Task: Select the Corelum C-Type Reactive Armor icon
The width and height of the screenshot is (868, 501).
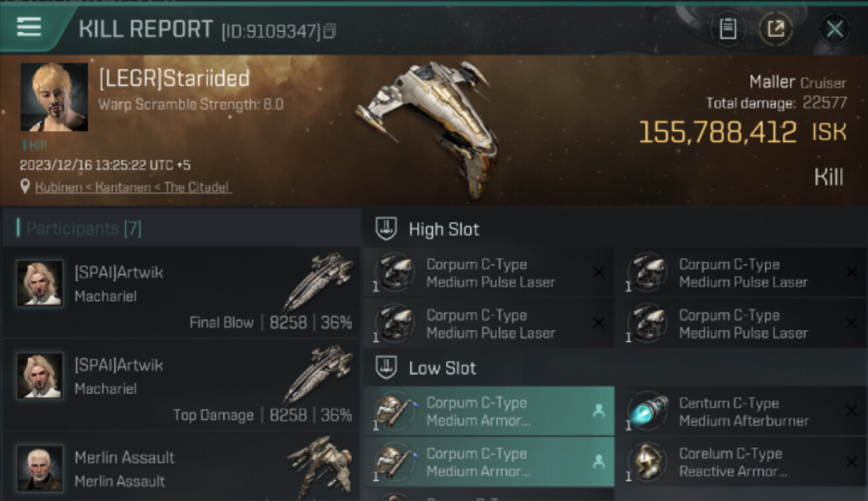Action: (648, 462)
